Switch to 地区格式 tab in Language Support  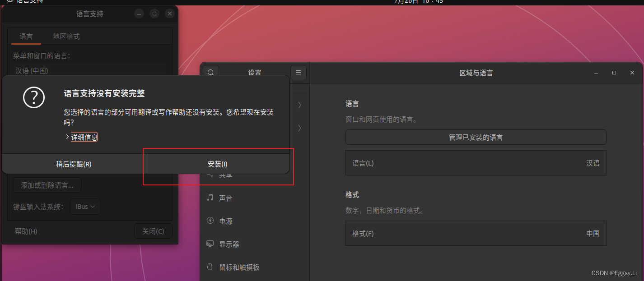[x=66, y=37]
